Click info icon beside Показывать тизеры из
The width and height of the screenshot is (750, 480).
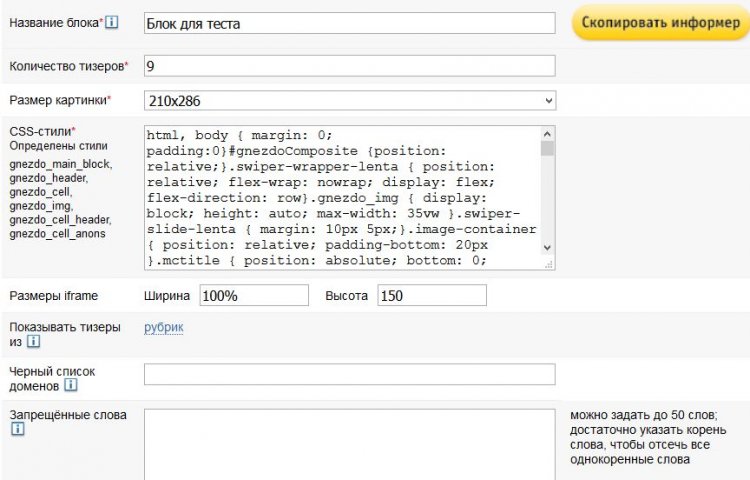tap(33, 341)
